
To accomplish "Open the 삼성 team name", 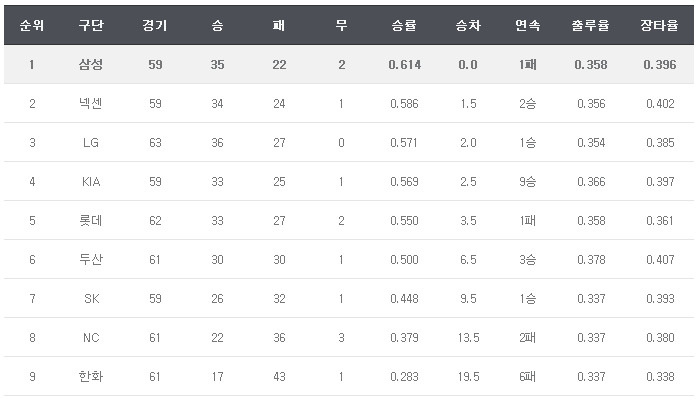I will 91,65.
